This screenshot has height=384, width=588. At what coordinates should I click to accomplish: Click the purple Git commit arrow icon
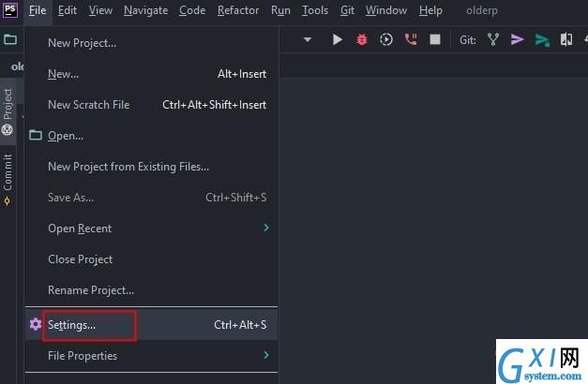[517, 39]
